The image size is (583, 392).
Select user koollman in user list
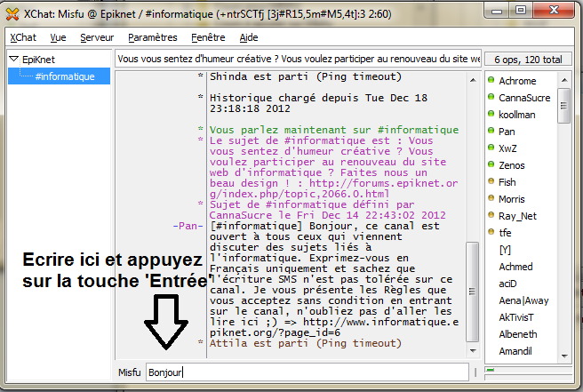pos(517,115)
